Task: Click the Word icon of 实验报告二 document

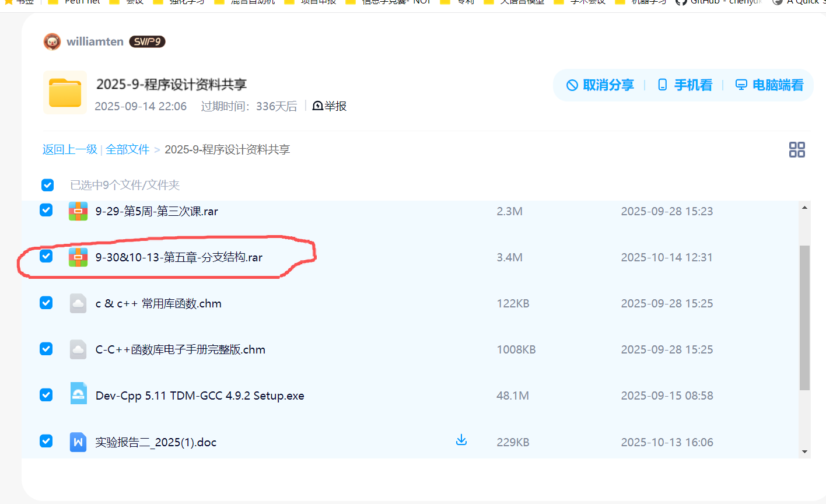Action: tap(78, 442)
